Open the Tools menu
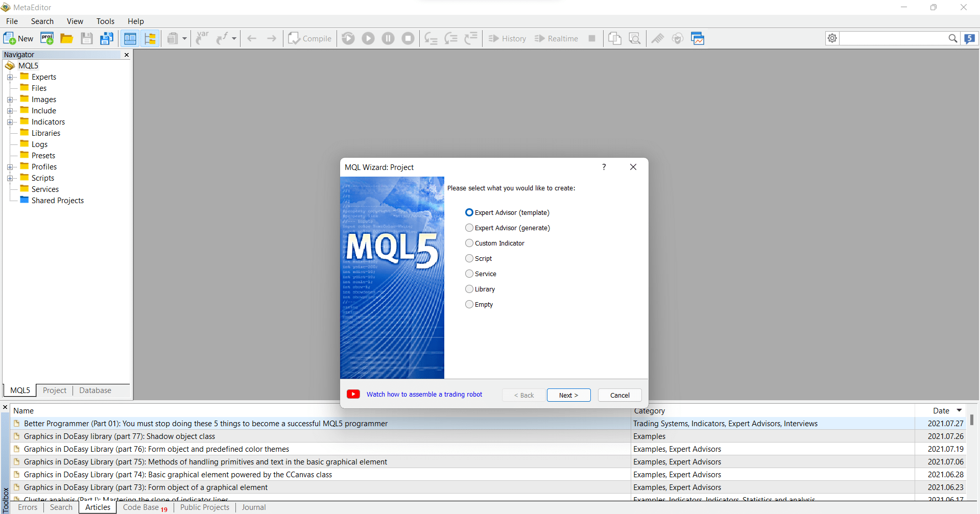Screen dimensions: 980x514 (105, 21)
